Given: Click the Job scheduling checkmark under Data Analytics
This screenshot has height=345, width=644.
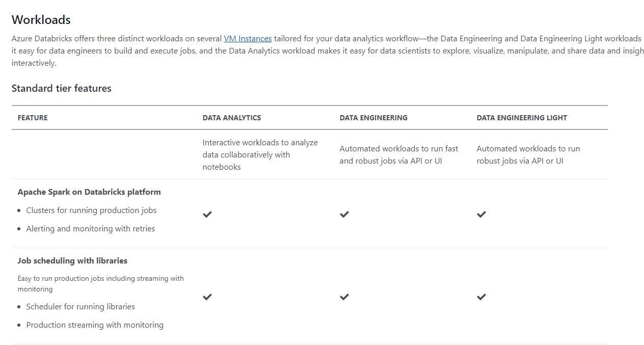Looking at the screenshot, I should tap(207, 297).
